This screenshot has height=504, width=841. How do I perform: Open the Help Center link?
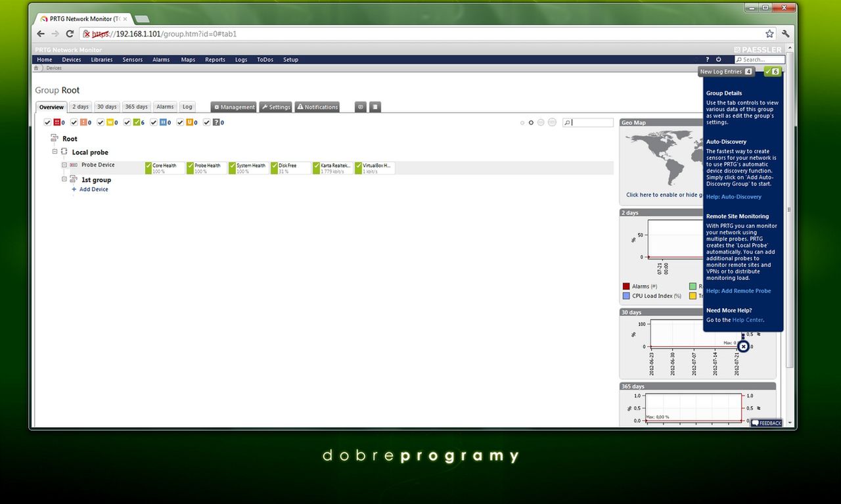748,319
